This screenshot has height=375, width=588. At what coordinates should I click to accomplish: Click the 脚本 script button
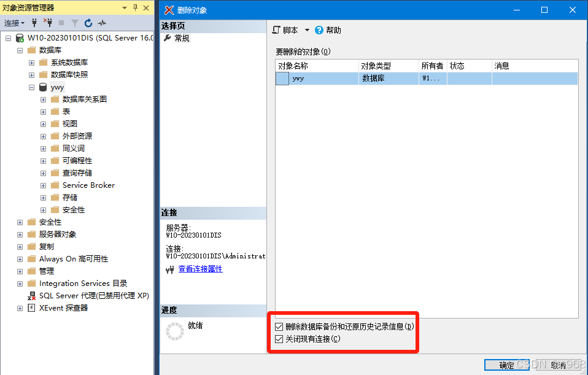(285, 30)
